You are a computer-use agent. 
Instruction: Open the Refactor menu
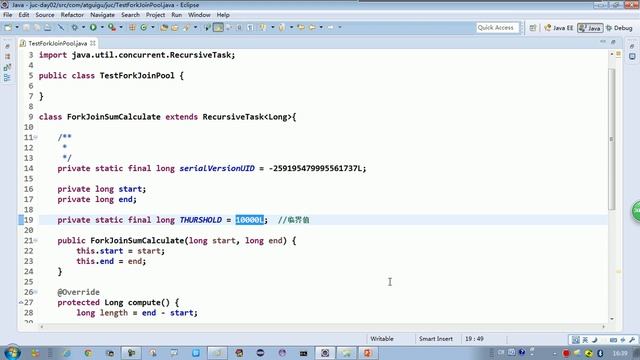pos(72,15)
